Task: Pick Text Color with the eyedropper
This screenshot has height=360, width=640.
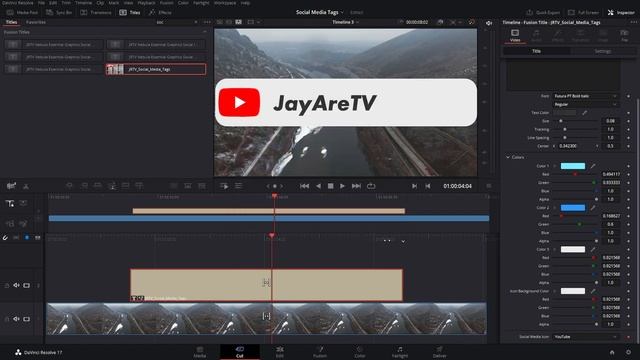Action: pos(584,113)
